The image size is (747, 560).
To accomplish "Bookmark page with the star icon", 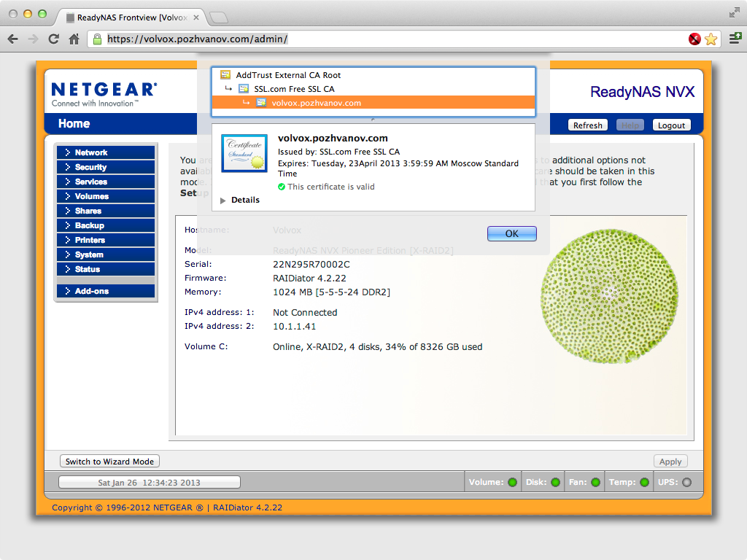I will click(x=711, y=39).
